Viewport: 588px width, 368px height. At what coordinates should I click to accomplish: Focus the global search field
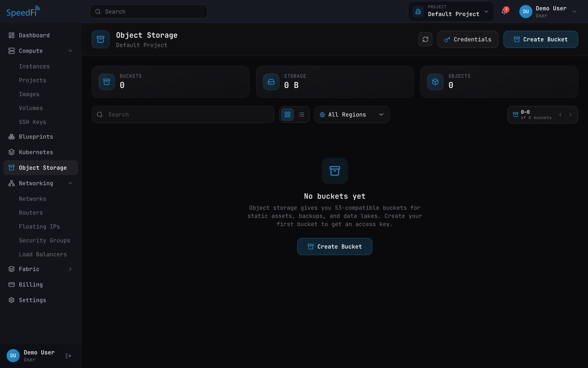(x=149, y=11)
